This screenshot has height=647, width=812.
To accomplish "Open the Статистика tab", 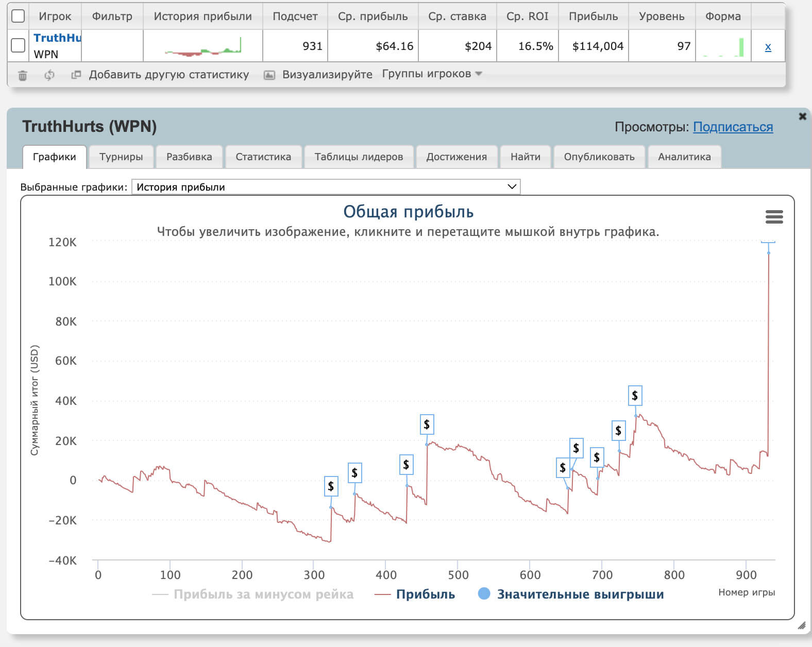I will pyautogui.click(x=263, y=157).
